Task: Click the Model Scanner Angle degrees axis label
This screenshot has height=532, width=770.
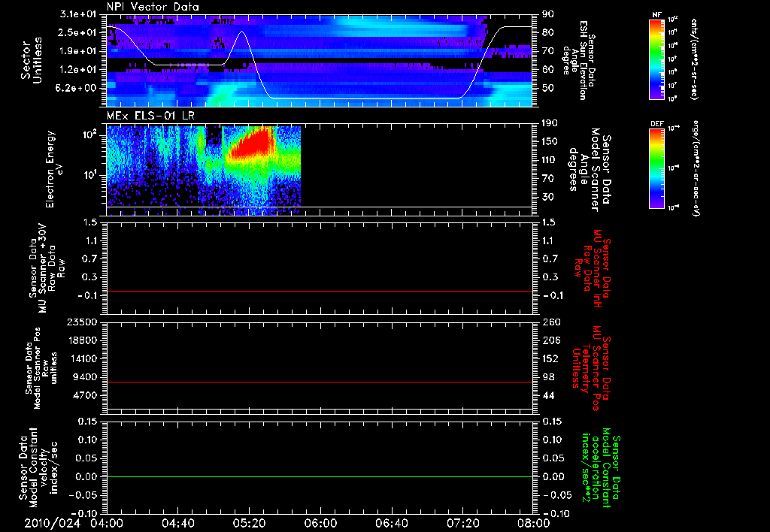Action: pyautogui.click(x=590, y=170)
